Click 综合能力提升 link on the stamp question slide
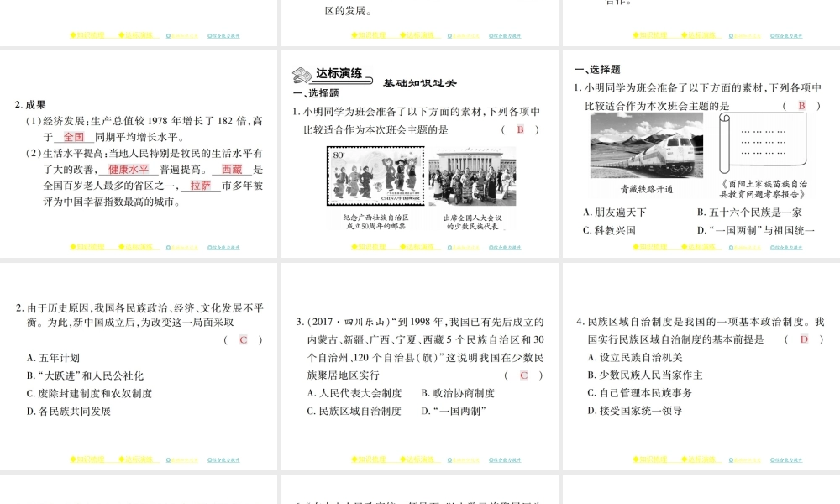Image resolution: width=840 pixels, height=504 pixels. coord(505,248)
